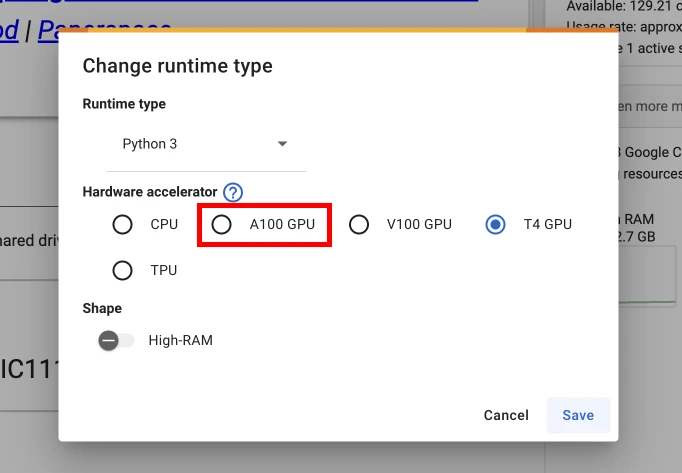Click the Hardware accelerator section label
This screenshot has height=473, width=682.
(x=150, y=192)
